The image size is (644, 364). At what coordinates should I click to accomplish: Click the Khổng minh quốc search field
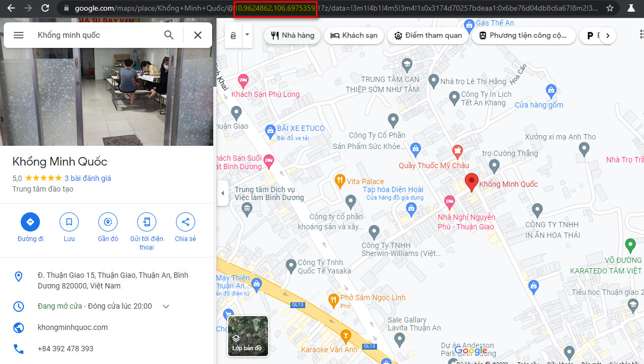point(96,35)
